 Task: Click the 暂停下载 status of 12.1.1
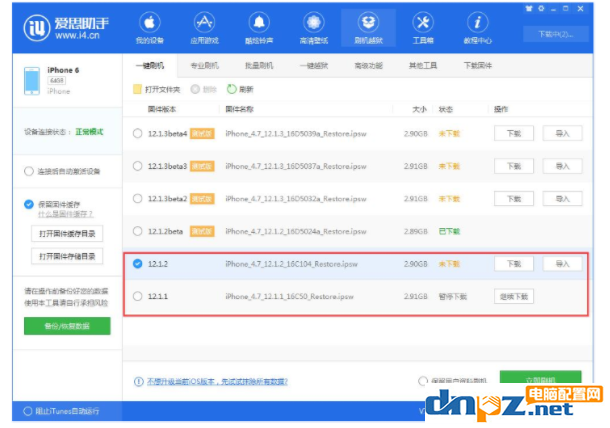tap(453, 296)
